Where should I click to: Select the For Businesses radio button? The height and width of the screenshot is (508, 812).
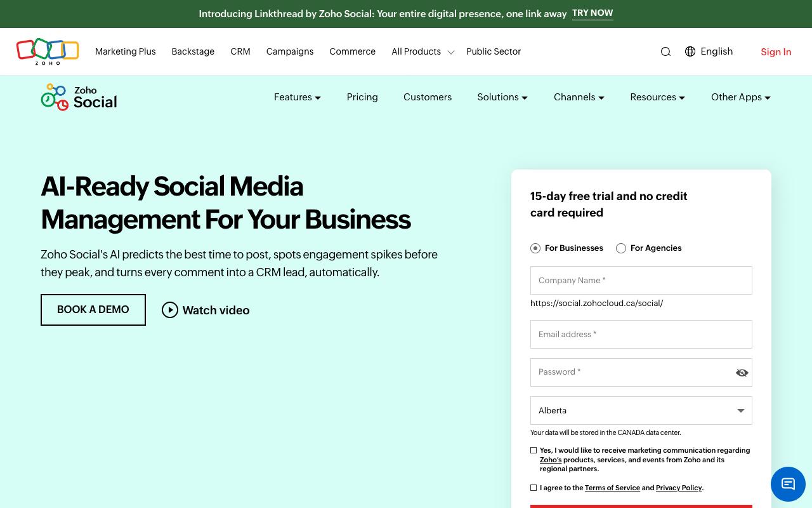[x=535, y=248]
